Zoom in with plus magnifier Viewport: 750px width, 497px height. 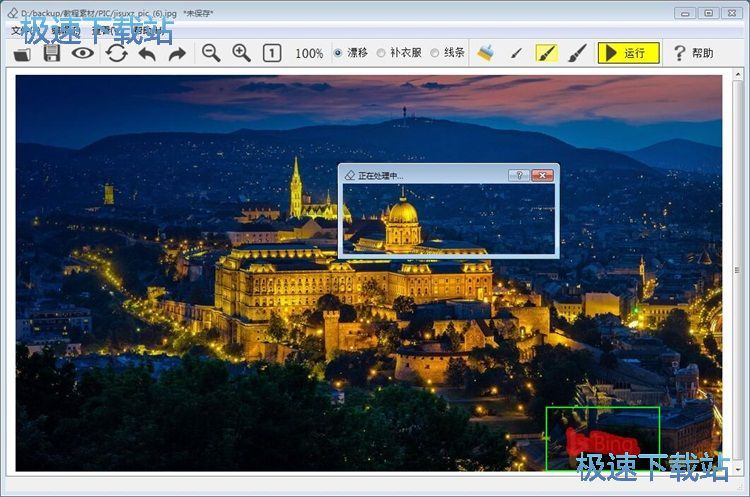click(241, 53)
